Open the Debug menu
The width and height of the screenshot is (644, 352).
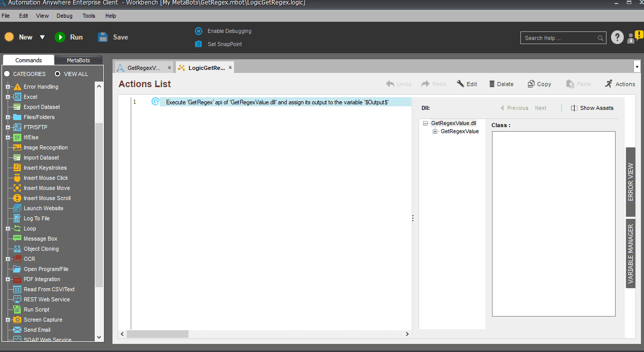point(64,16)
